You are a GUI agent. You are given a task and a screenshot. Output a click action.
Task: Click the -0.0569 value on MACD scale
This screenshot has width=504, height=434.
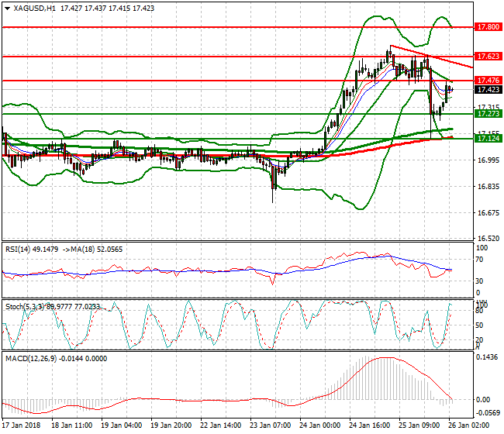click(x=485, y=416)
